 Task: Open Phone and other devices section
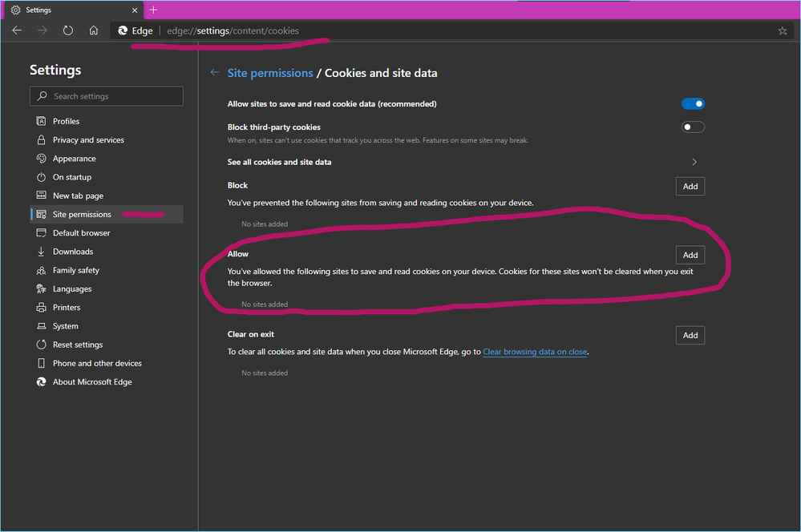(107, 364)
